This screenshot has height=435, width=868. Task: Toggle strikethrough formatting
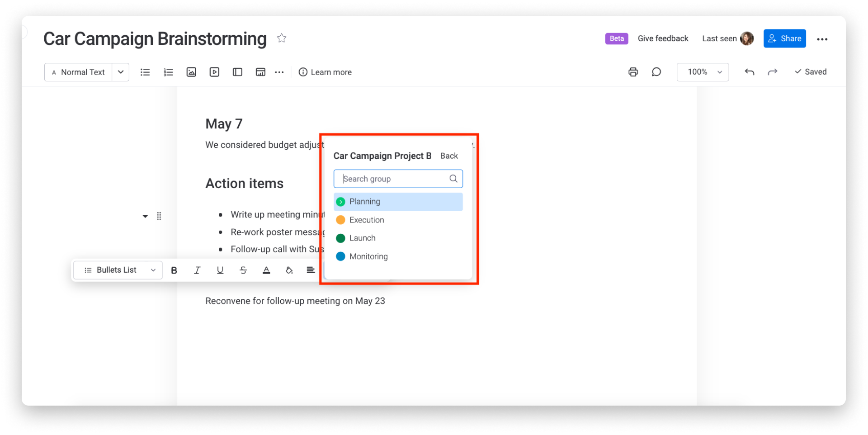243,270
